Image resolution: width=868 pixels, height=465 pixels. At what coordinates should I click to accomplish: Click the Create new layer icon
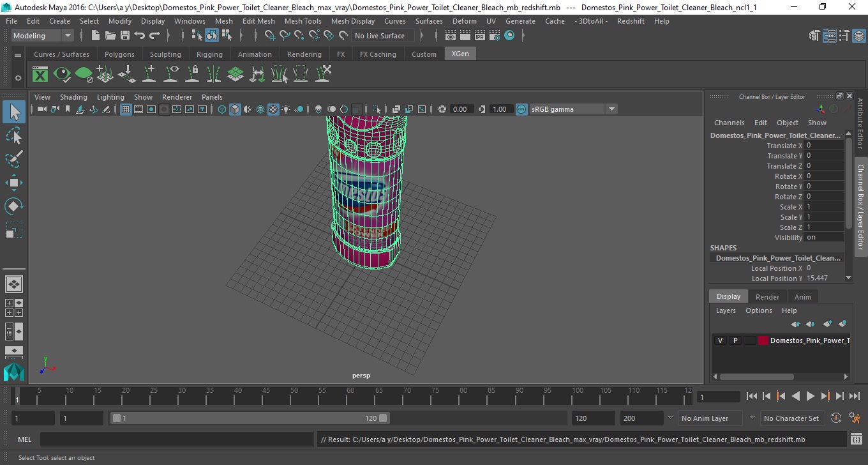click(x=827, y=324)
